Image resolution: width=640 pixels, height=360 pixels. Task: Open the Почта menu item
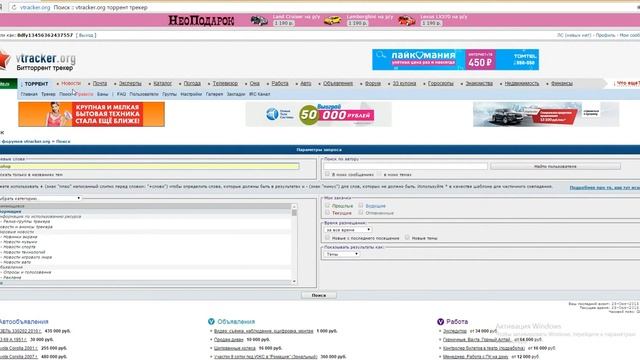tap(100, 83)
